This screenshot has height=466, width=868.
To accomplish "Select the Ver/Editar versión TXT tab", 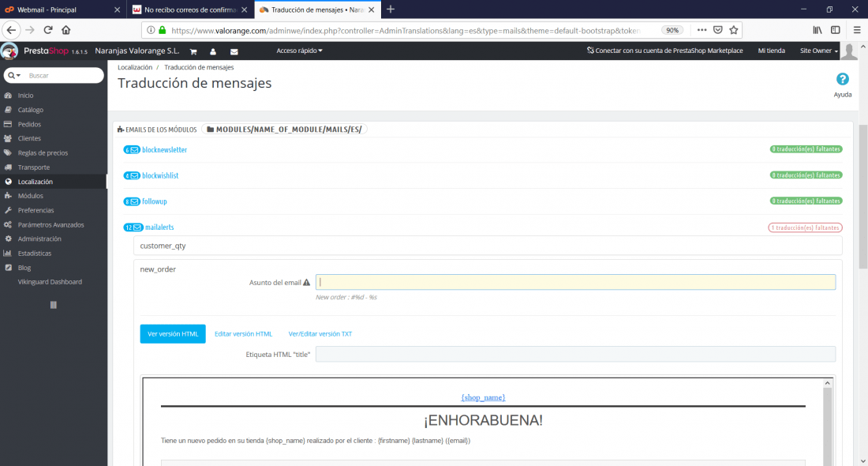I will point(320,333).
